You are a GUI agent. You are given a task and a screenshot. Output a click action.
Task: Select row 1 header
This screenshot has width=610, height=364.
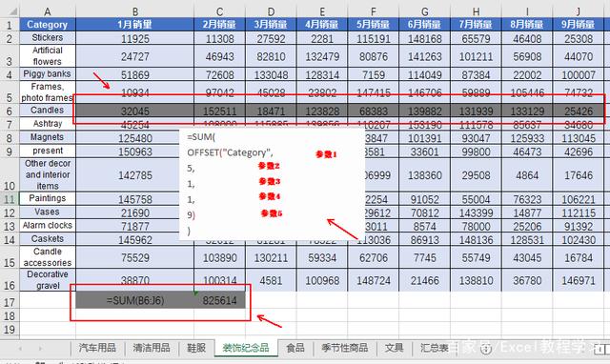coord(10,25)
